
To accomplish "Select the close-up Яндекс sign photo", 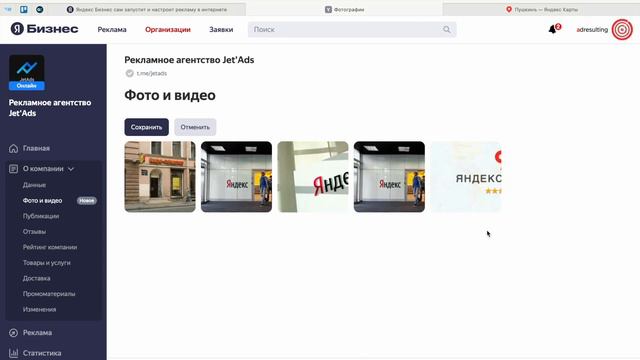I will point(313,177).
